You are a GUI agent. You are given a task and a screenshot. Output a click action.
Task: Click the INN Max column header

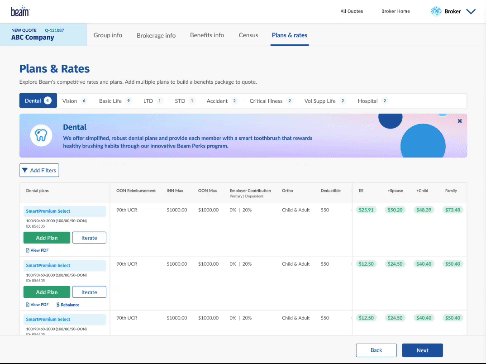(x=175, y=191)
